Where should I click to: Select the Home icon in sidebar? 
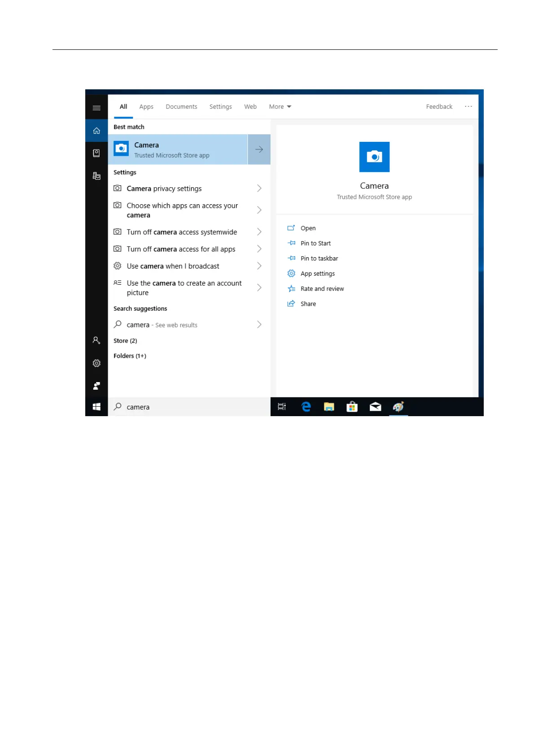(96, 131)
